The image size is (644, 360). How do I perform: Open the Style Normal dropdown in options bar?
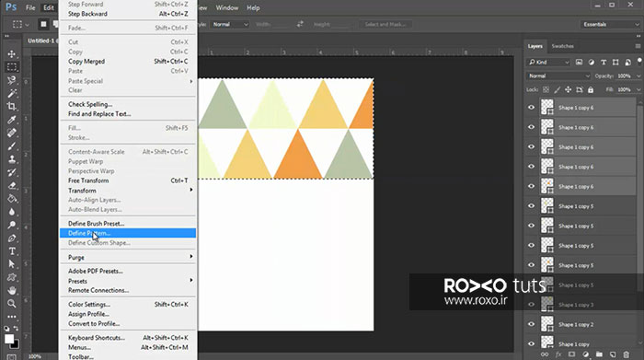[230, 24]
